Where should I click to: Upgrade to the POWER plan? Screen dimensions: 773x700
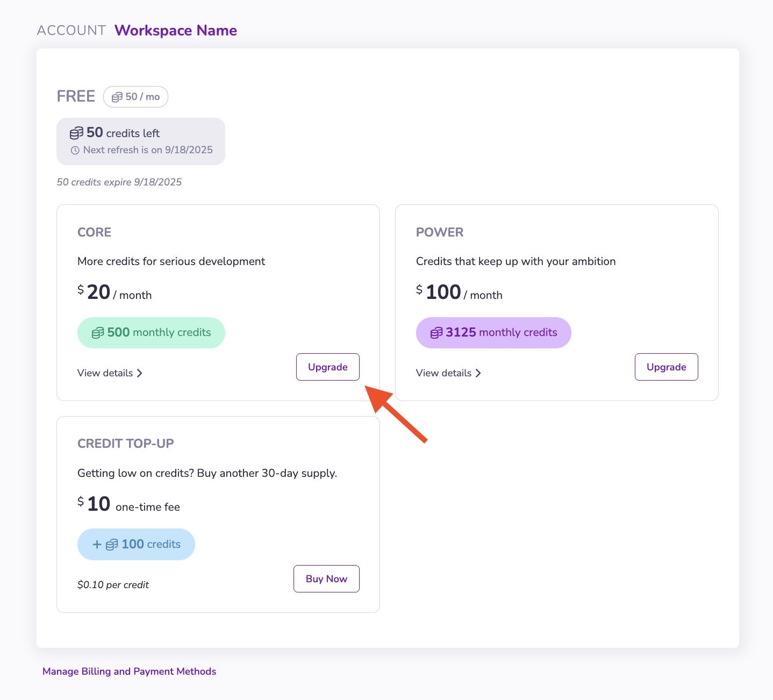666,367
